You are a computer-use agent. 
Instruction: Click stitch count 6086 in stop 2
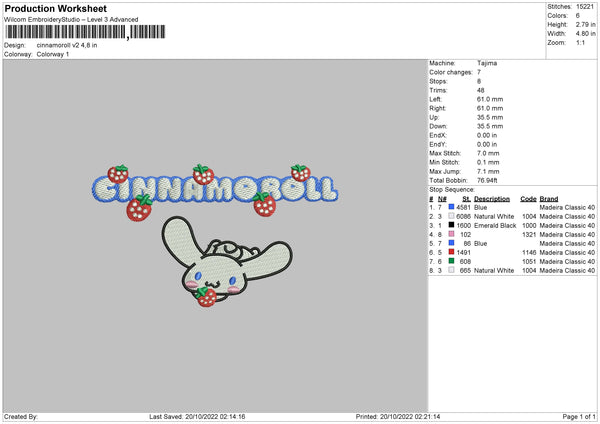[463, 216]
